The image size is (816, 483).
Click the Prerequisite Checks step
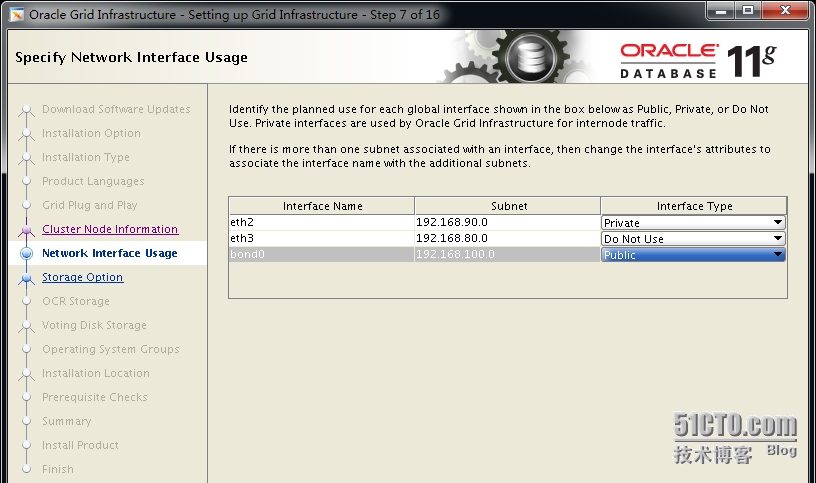[94, 397]
